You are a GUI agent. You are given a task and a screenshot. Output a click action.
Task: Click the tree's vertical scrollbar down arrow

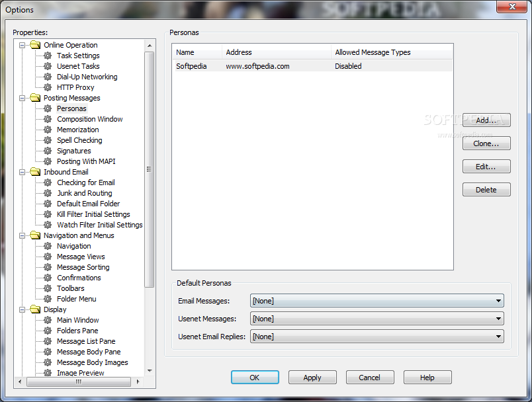(x=150, y=371)
